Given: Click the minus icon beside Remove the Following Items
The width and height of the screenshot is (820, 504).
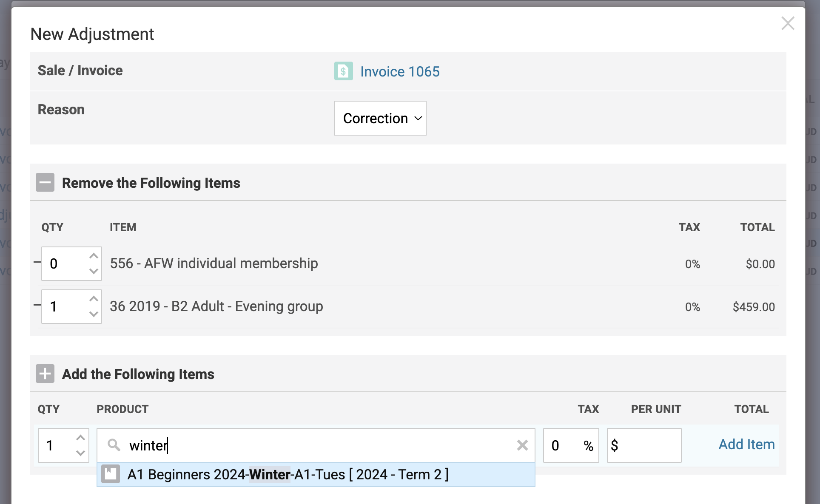Looking at the screenshot, I should coord(45,183).
